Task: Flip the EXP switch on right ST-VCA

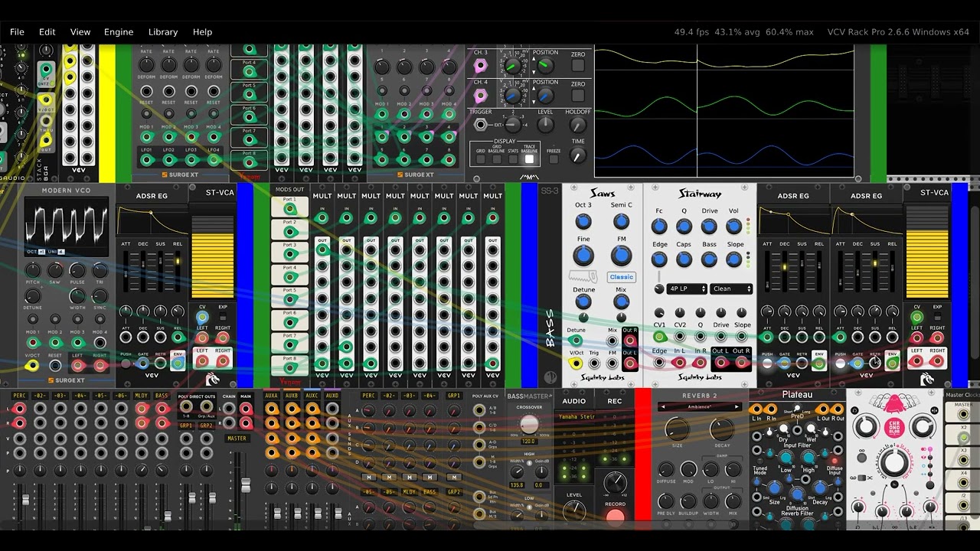Action: coord(937,316)
